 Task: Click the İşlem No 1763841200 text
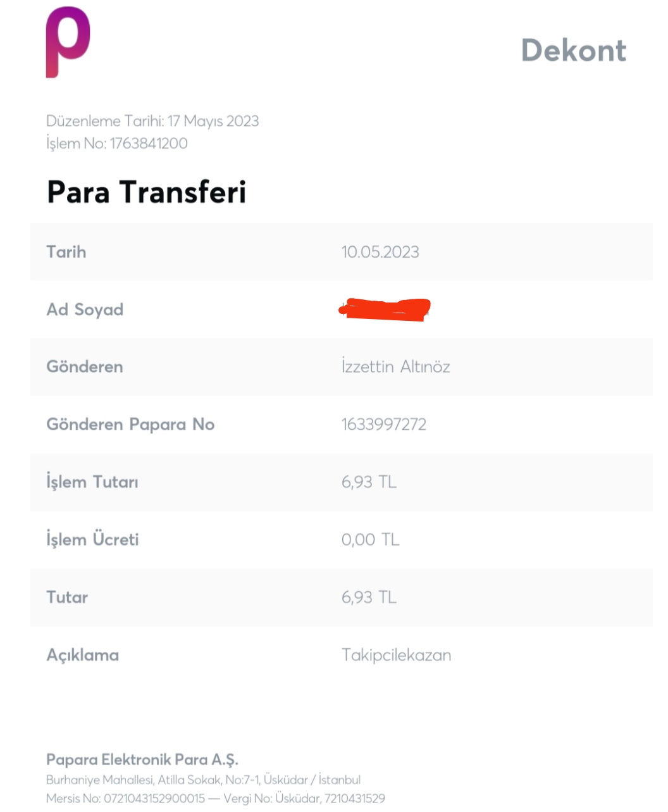pyautogui.click(x=117, y=143)
